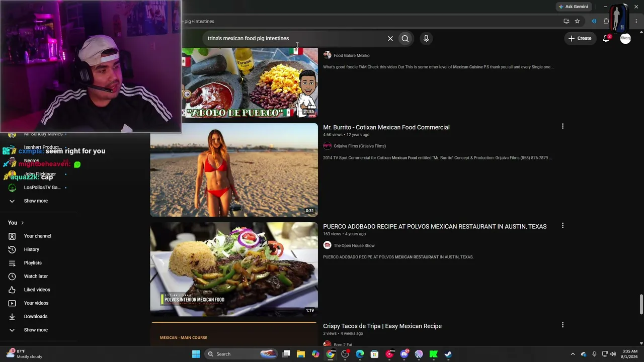Click Chrome's address bar URL text
The width and height of the screenshot is (644, 362).
point(199,21)
